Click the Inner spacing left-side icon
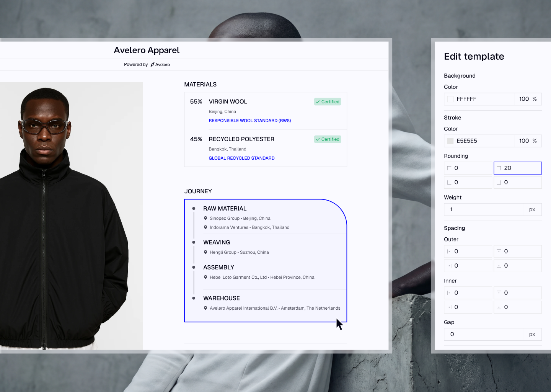Screen dimensions: 551x392 449,293
